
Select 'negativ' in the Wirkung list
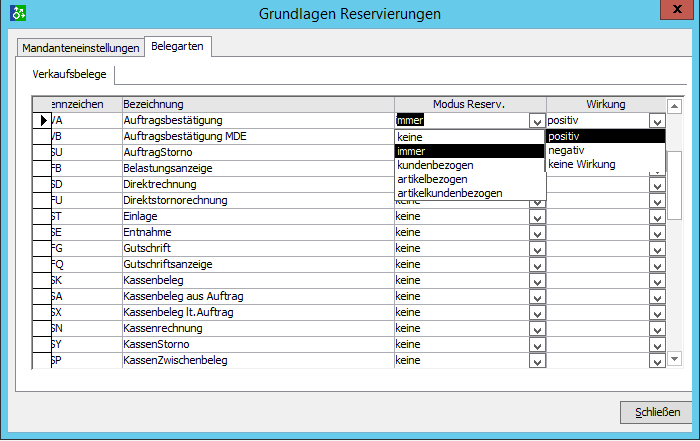coord(567,150)
